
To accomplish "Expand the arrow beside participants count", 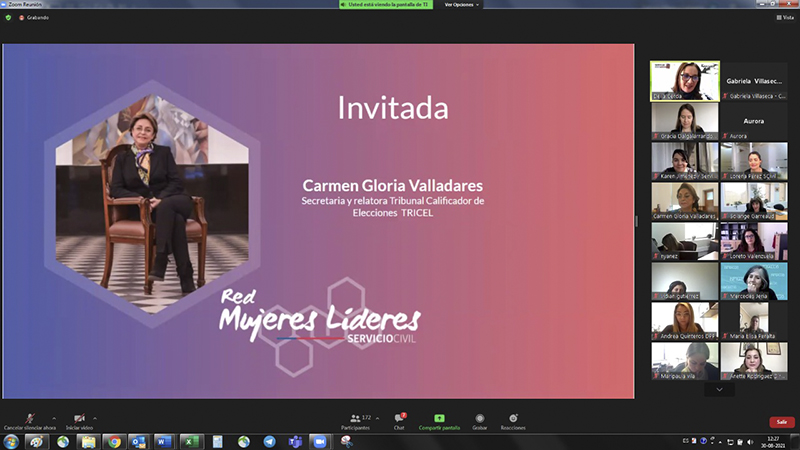I will tap(378, 418).
